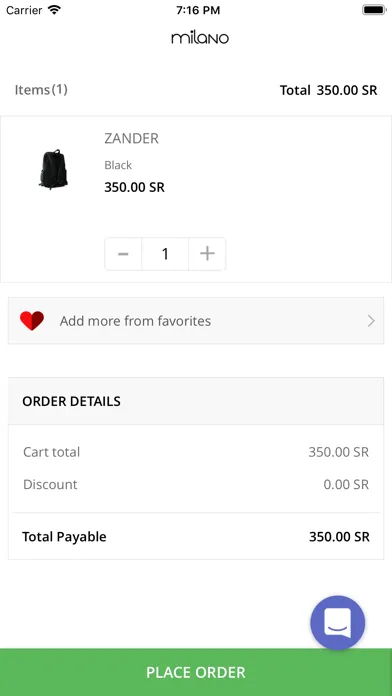Viewport: 392px width, 696px height.
Task: Increase quantity with the plus icon
Action: pyautogui.click(x=207, y=254)
